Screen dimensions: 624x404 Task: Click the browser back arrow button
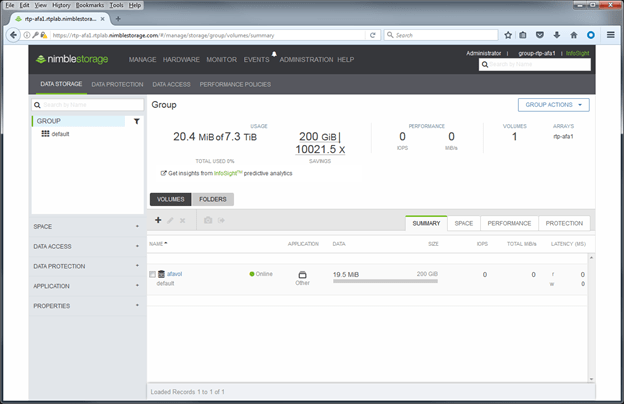click(13, 35)
